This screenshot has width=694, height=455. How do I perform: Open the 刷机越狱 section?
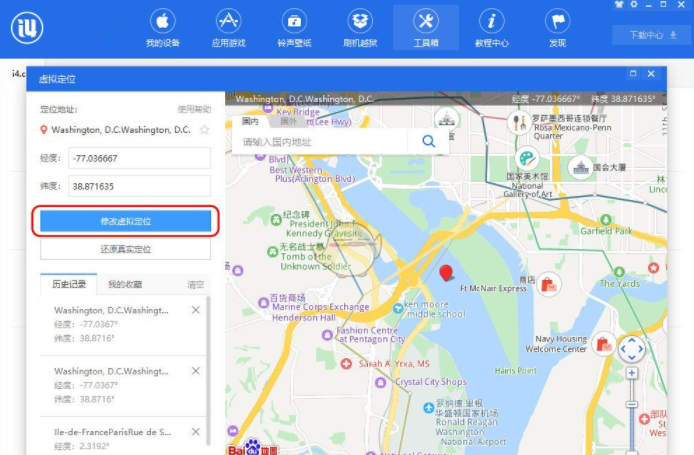pos(360,28)
